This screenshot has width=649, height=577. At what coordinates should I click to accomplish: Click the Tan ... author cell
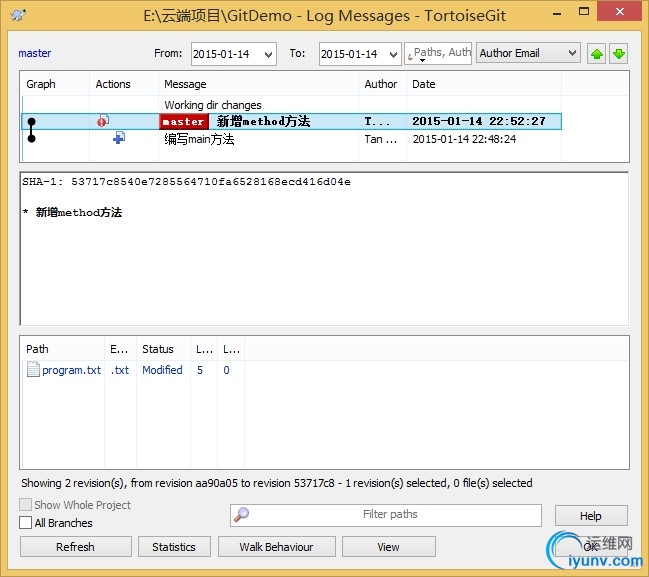[381, 139]
